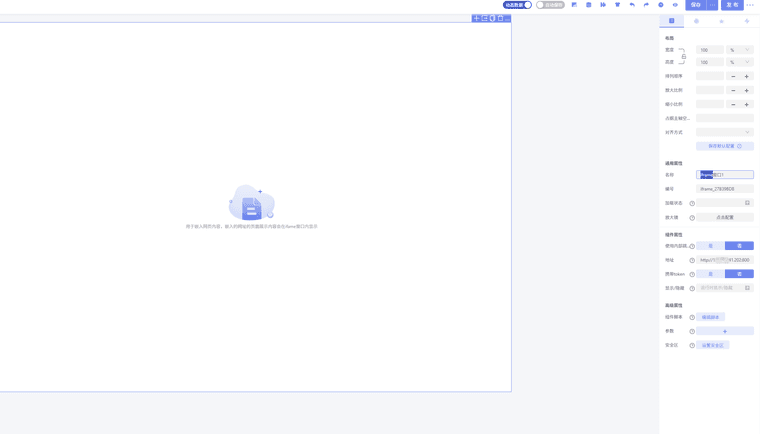Click the T-shirt theme icon in toolbar

pos(618,5)
